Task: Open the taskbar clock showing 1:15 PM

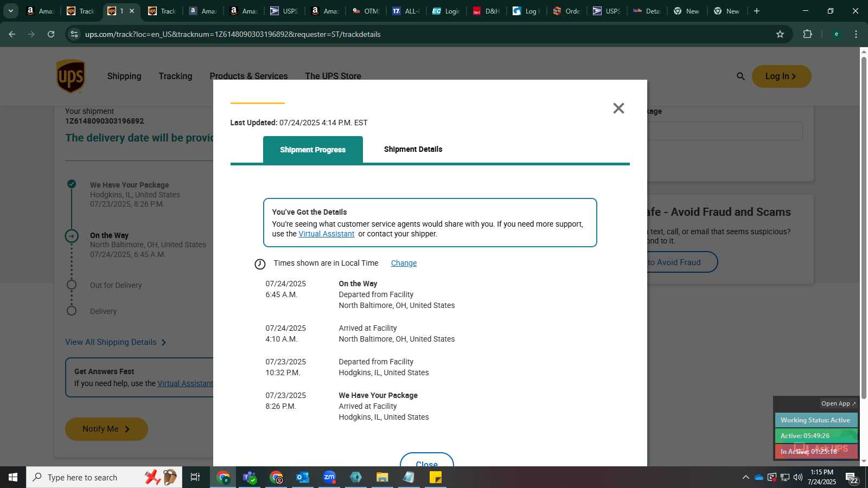Action: tap(821, 477)
